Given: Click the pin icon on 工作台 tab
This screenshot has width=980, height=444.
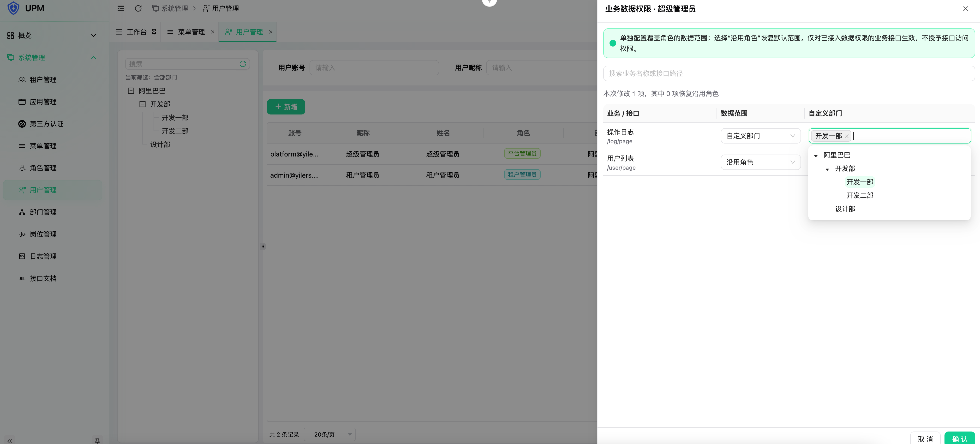Looking at the screenshot, I should point(154,32).
